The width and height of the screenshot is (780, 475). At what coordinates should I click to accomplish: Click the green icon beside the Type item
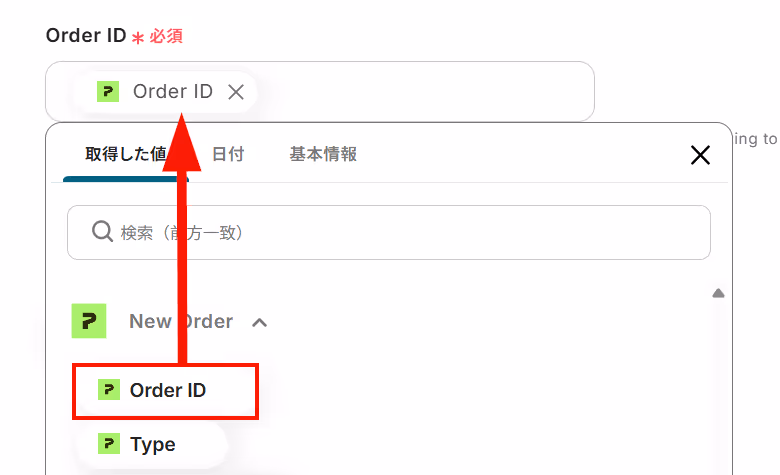click(x=109, y=444)
